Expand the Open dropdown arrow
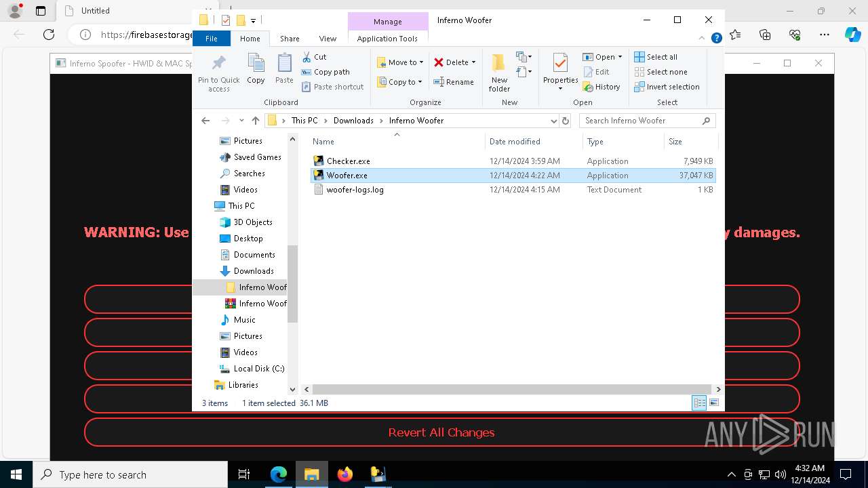 click(620, 57)
